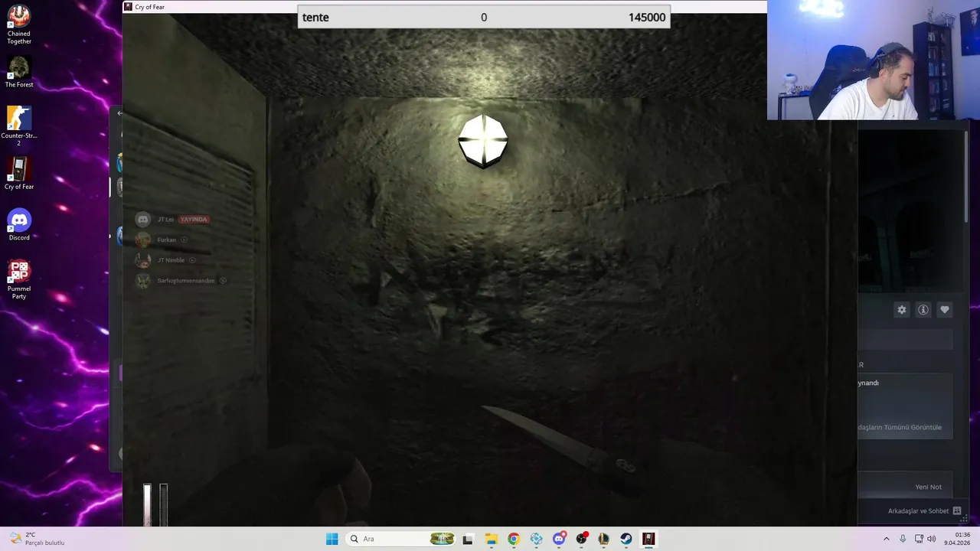Screen dimensions: 980x551
Task: Click Sarhoştumsensandım in the overlay list
Action: click(186, 281)
